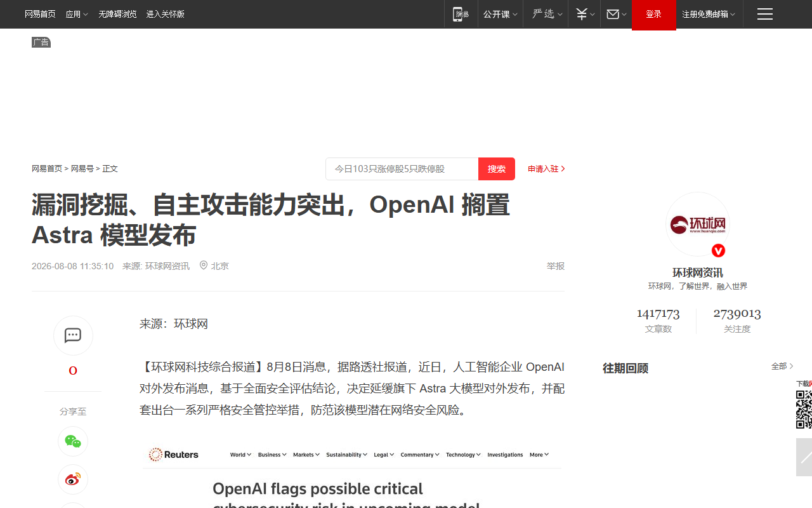Click the 搜索 button
The image size is (812, 508).
pyautogui.click(x=497, y=169)
